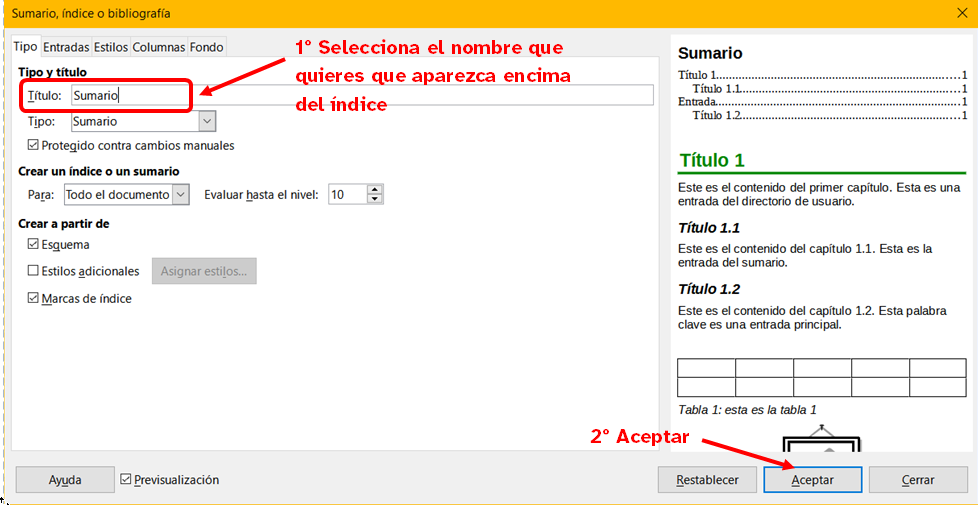The image size is (978, 505).
Task: Close the dialog with the X button
Action: point(959,13)
